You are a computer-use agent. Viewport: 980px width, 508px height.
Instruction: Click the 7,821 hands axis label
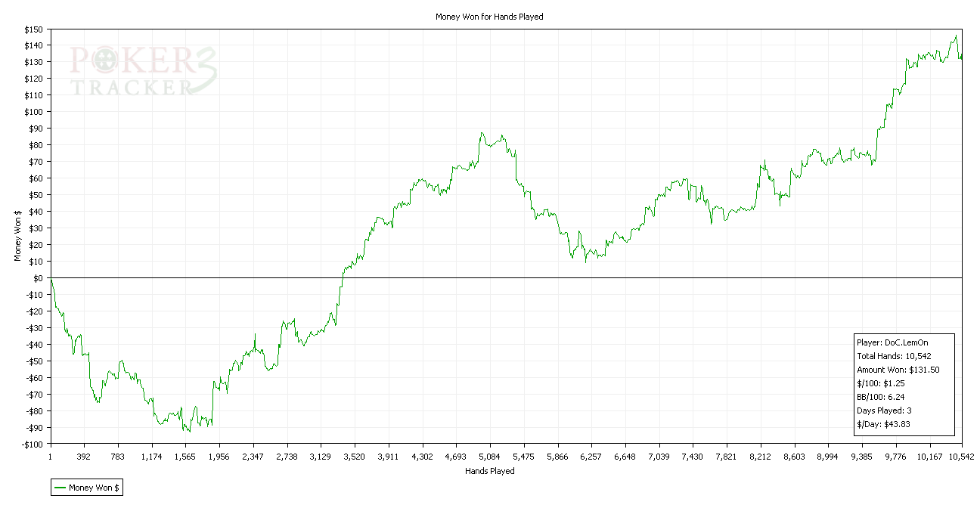pos(727,457)
